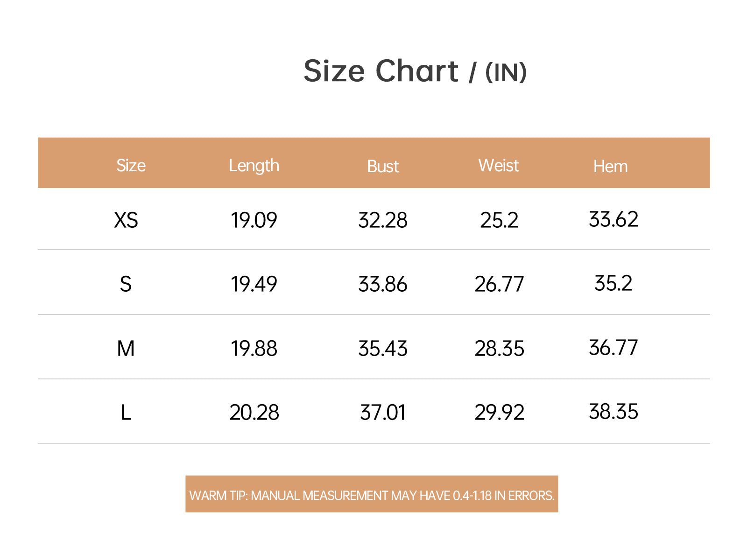Select the Hem column header
The image size is (747, 560).
pos(610,167)
